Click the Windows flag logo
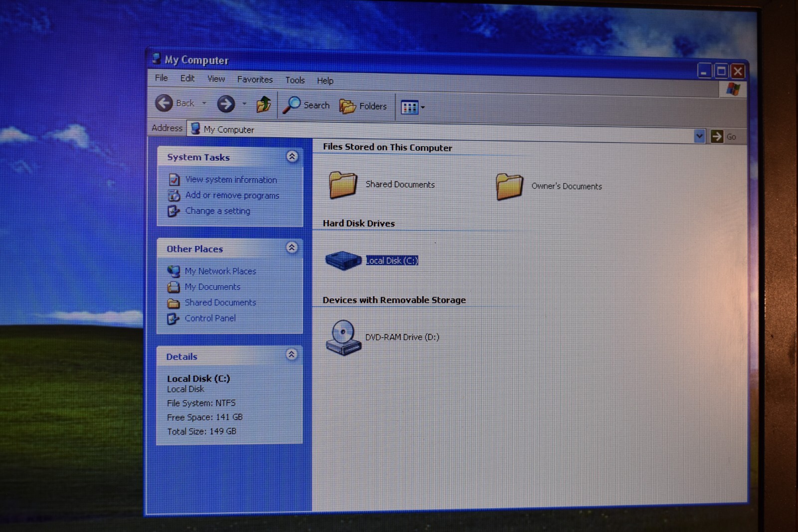The image size is (798, 532). point(733,89)
